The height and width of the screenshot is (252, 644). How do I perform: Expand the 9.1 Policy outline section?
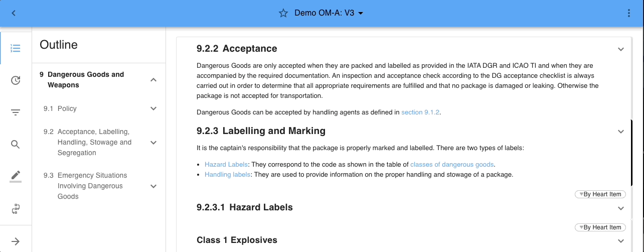(x=153, y=108)
